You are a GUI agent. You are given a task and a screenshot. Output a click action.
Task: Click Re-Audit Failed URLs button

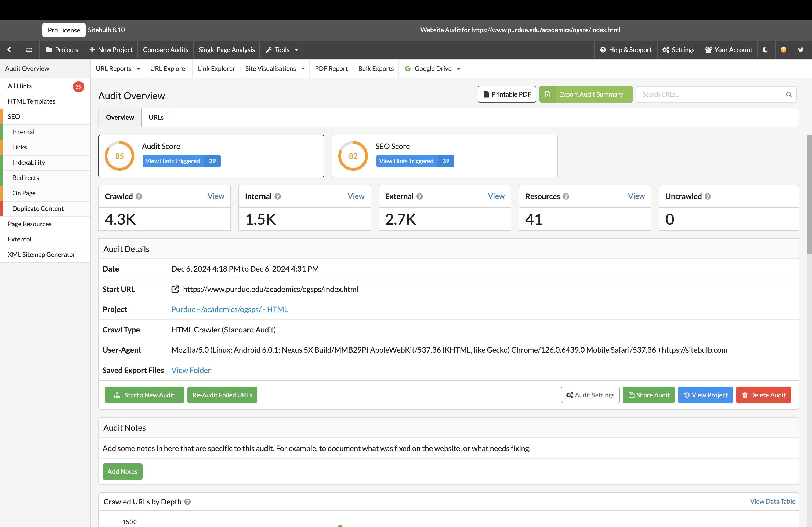coord(222,395)
